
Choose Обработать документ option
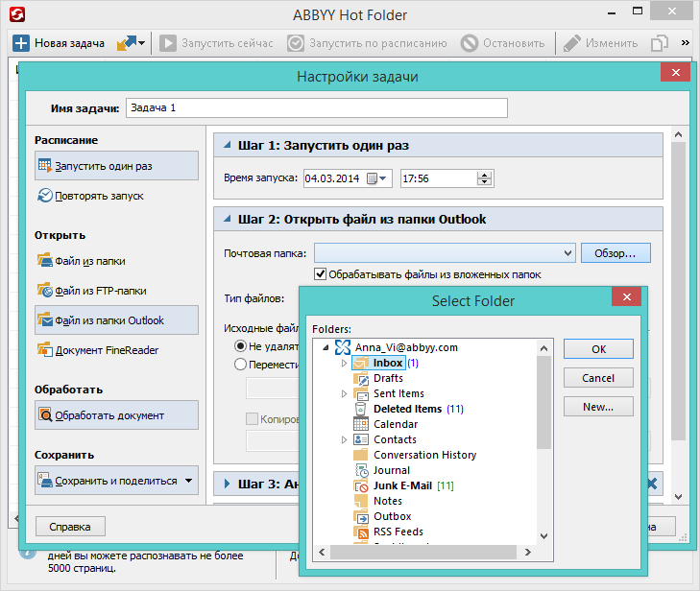pos(116,414)
